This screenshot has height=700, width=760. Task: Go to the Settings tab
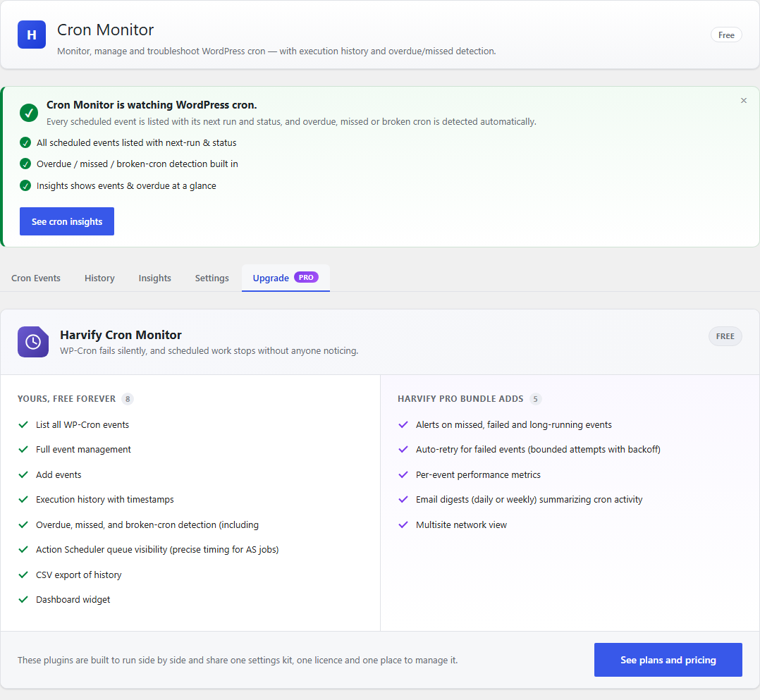(x=212, y=278)
